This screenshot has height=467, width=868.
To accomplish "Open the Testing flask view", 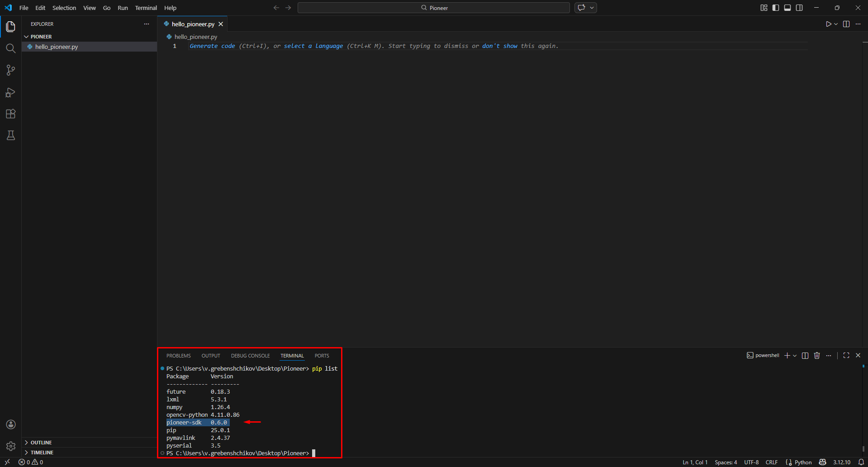I will point(11,135).
